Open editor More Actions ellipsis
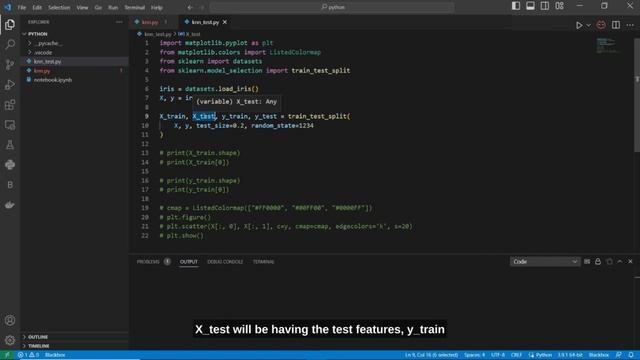This screenshot has height=360, width=640. 630,25
